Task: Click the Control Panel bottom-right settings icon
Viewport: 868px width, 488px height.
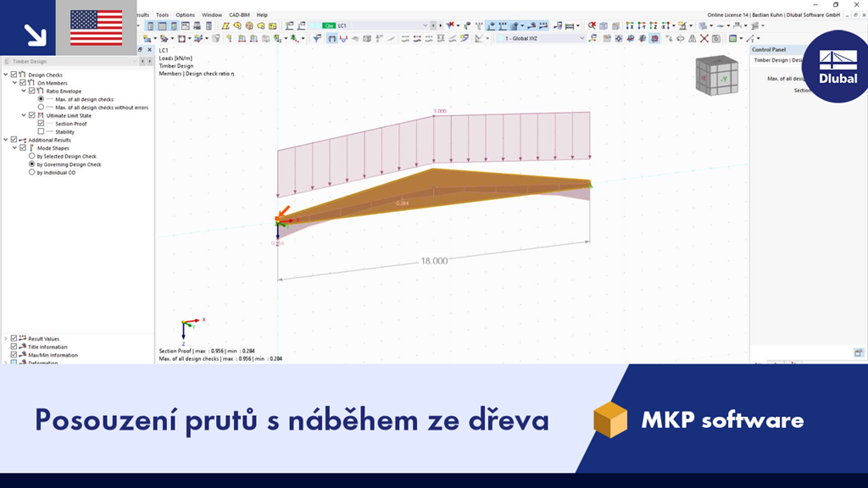Action: (858, 352)
